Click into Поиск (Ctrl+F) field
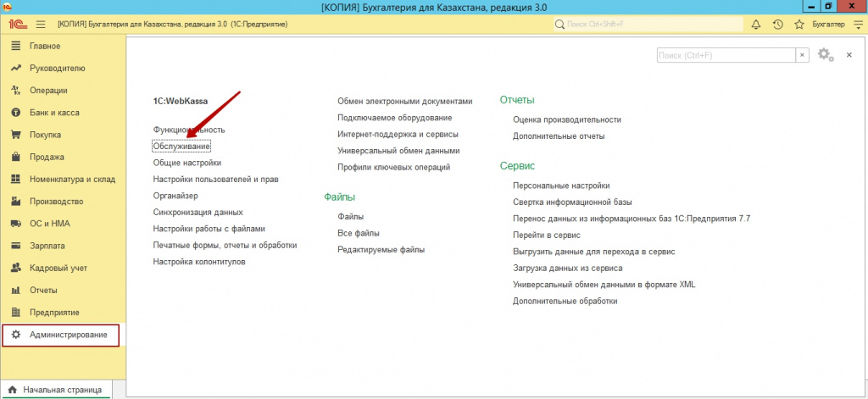 click(726, 55)
